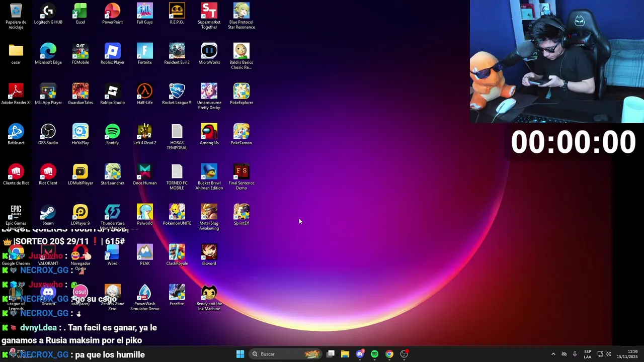Click the Once Human desktop icon
This screenshot has height=362, width=644.
tap(145, 174)
